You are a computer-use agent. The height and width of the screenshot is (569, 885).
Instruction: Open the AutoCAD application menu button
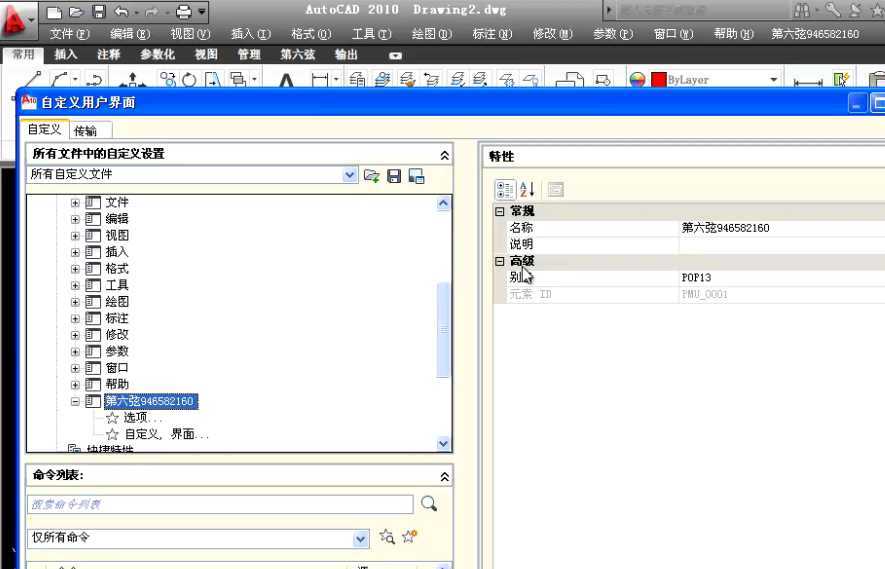tap(17, 20)
